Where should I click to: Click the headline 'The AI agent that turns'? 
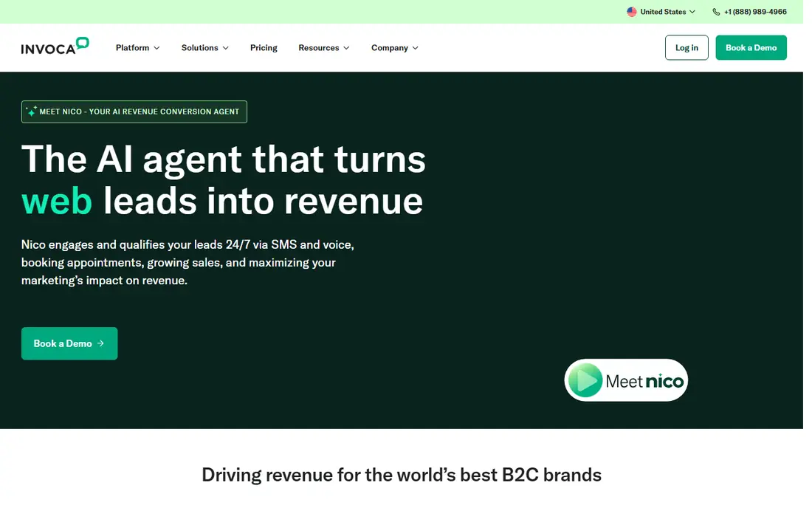[x=223, y=159]
